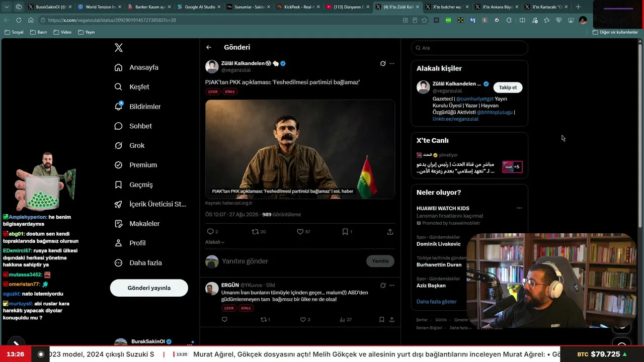Open linktr.ee/veganzulal link
Image resolution: width=644 pixels, height=362 pixels.
[455, 119]
